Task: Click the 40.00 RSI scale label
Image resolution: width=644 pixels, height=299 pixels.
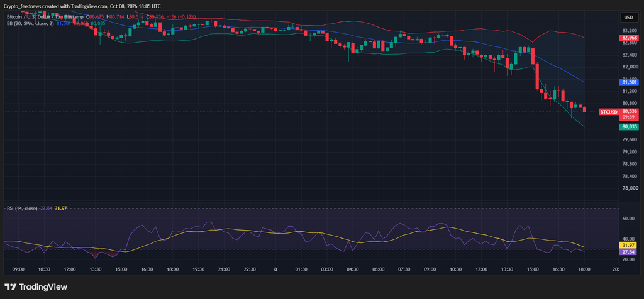Action: pyautogui.click(x=629, y=239)
